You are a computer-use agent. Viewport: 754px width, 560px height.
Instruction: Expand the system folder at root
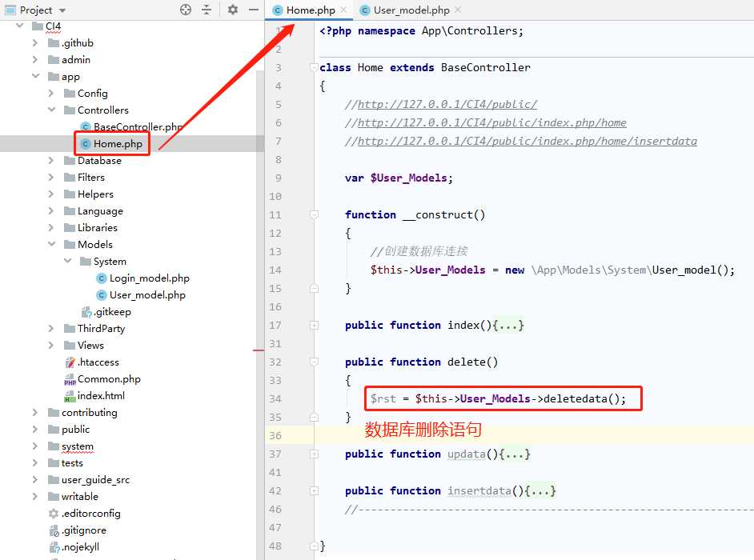pos(35,446)
